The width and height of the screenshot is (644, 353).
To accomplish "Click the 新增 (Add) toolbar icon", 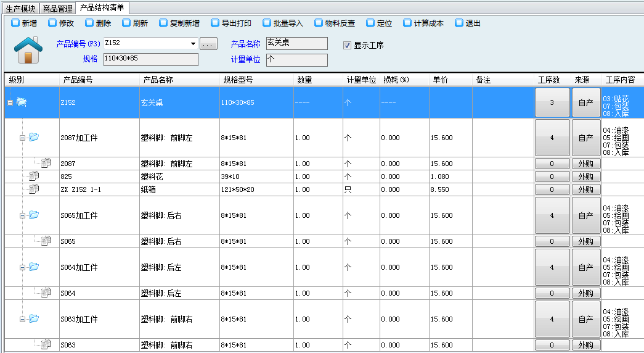I will coord(15,23).
